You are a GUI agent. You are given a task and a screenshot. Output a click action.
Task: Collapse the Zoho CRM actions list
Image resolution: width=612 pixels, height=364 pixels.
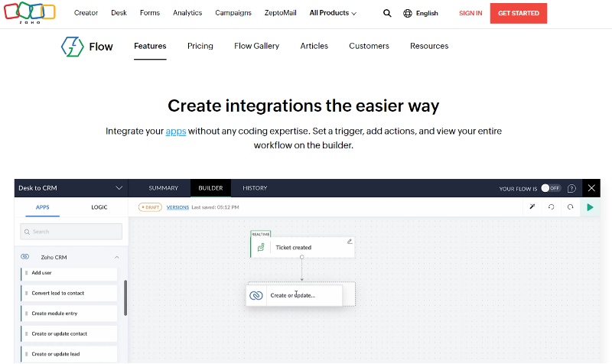tap(117, 257)
